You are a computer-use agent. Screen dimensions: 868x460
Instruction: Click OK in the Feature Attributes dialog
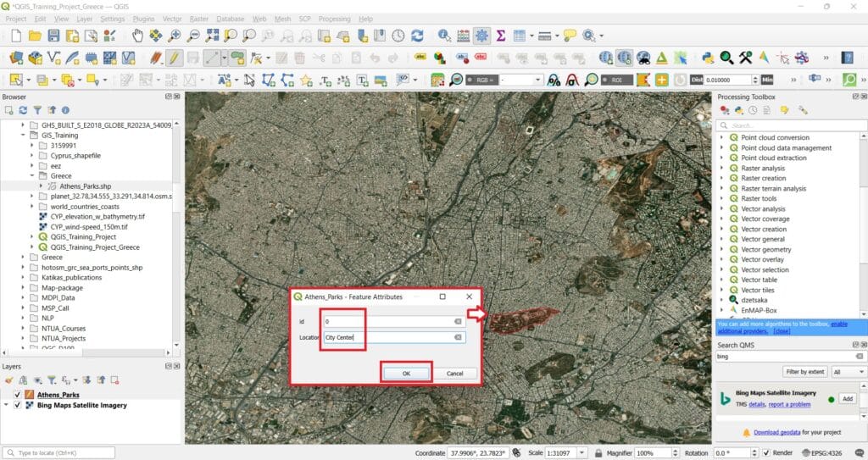point(406,374)
